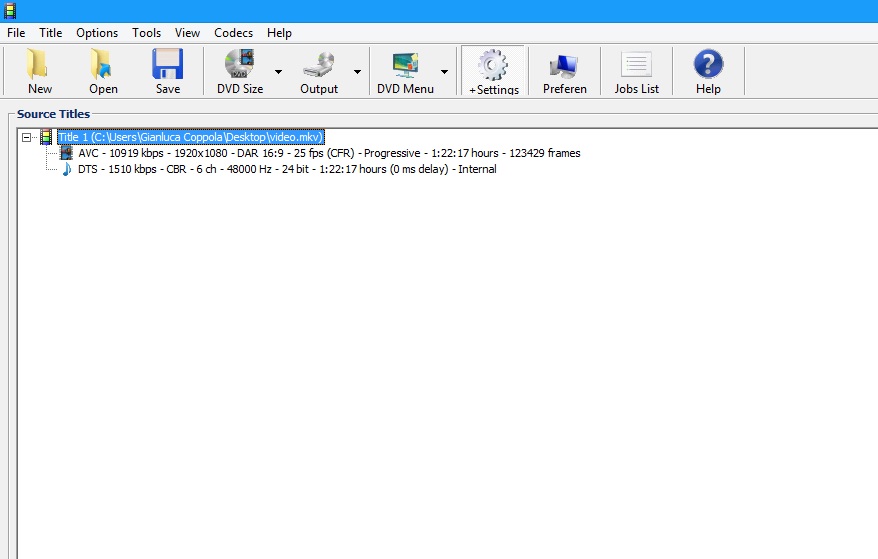Click the application icon in the title bar
Screen dimensions: 878x559
(x=10, y=11)
